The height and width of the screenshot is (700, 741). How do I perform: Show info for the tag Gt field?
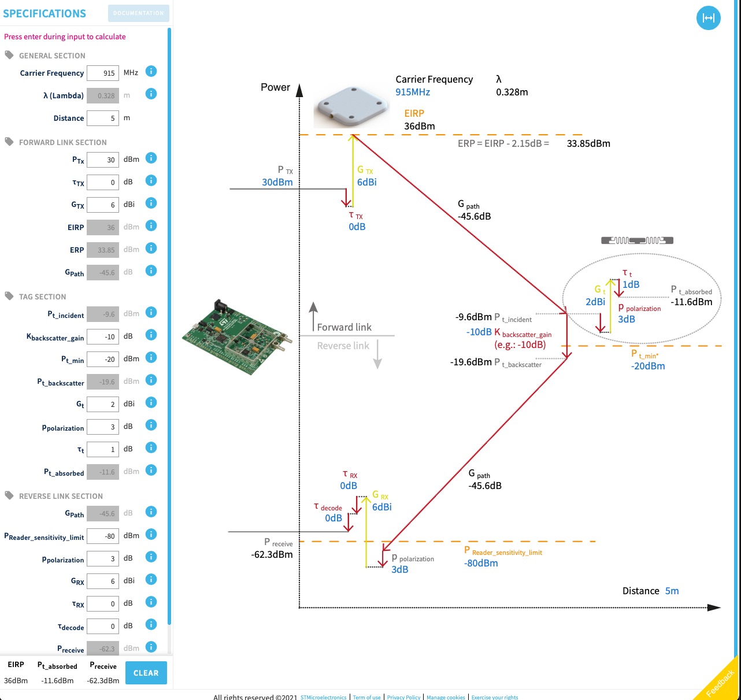(x=151, y=402)
